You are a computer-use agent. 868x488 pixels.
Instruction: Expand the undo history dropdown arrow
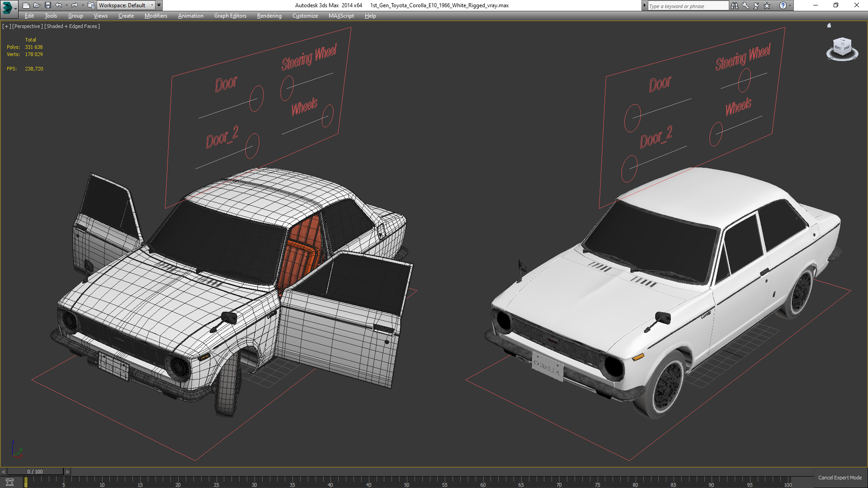point(66,5)
